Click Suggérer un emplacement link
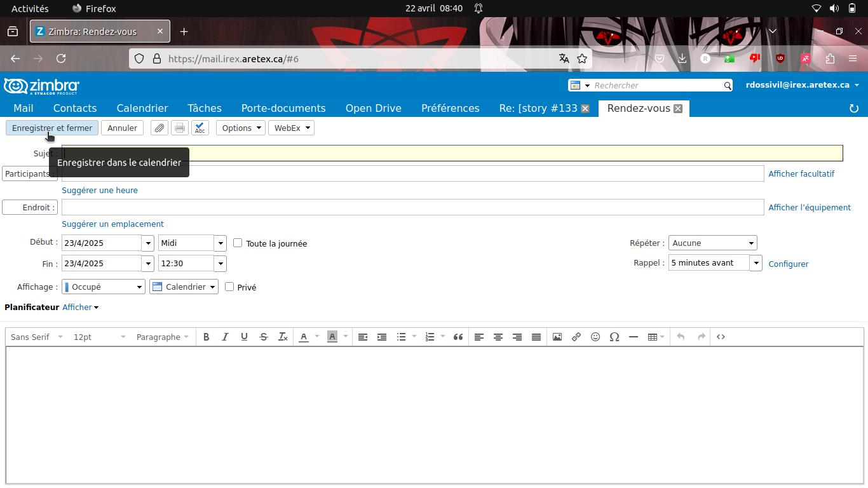This screenshot has width=868, height=488. point(112,224)
